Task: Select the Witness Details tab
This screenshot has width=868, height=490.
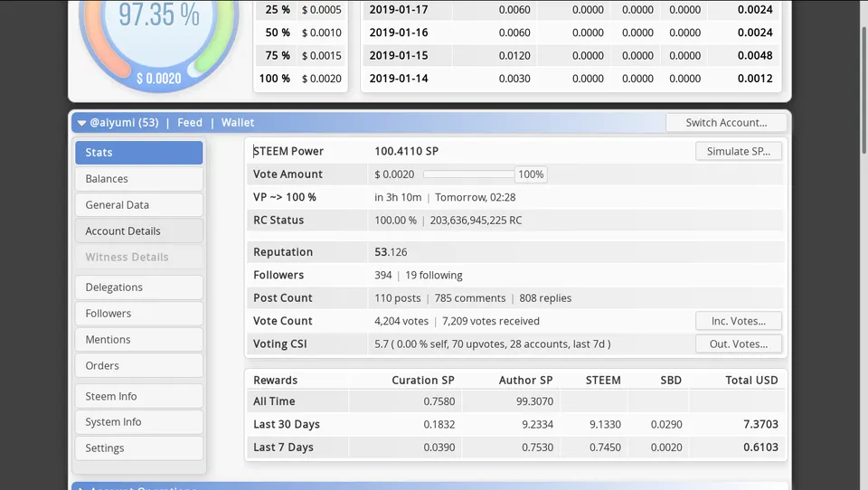Action: pyautogui.click(x=139, y=257)
